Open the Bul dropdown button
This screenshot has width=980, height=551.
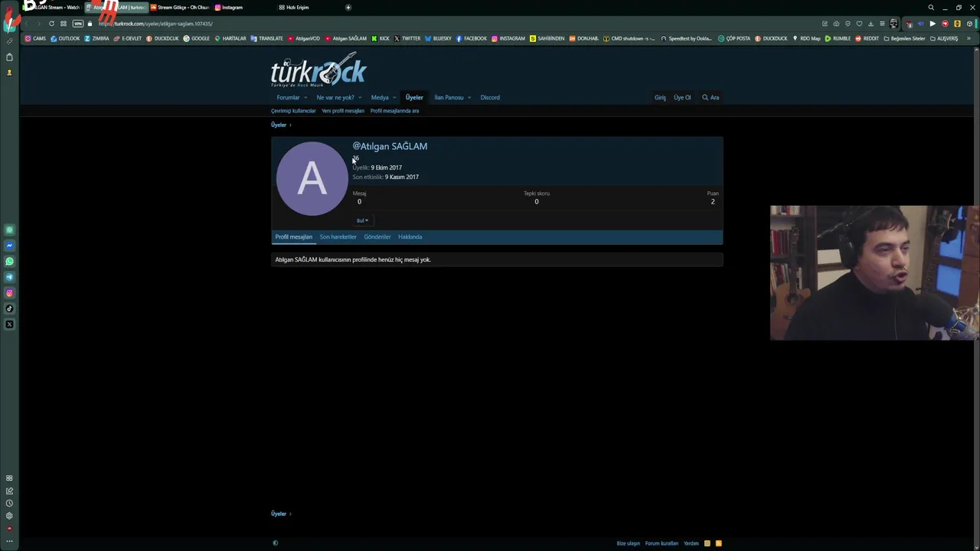pyautogui.click(x=362, y=220)
